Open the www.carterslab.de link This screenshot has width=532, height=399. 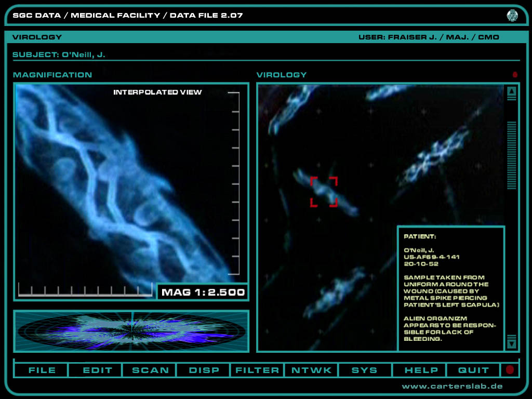pos(453,387)
